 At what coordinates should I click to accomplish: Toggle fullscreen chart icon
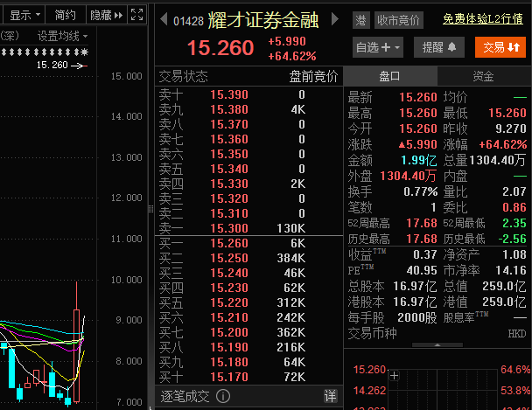[137, 15]
